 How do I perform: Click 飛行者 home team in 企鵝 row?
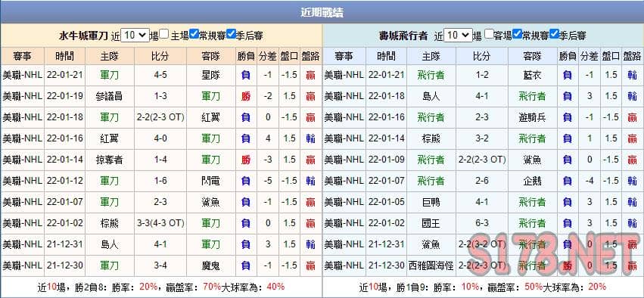coord(431,181)
